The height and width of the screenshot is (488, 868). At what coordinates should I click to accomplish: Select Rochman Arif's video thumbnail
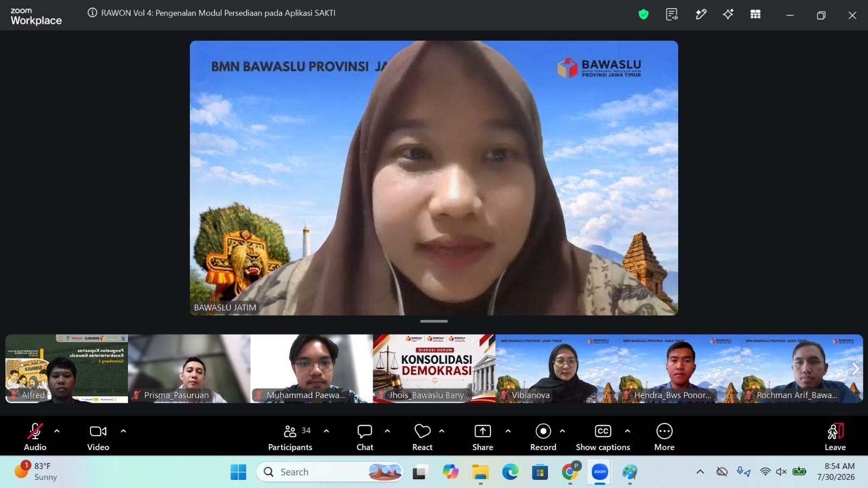point(802,369)
